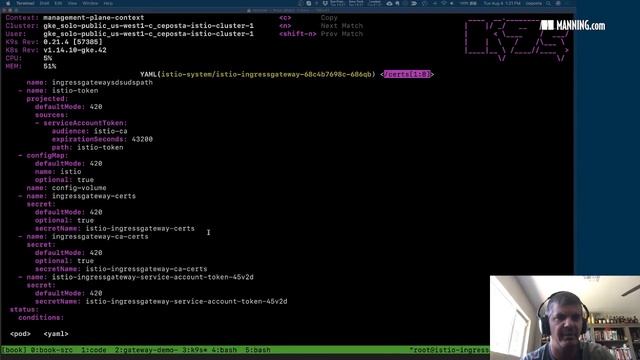Click '- name: ingressgateway-certs' line

tap(77, 196)
